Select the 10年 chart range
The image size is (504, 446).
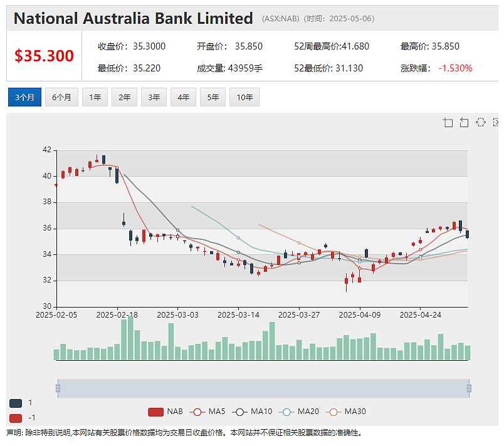244,97
